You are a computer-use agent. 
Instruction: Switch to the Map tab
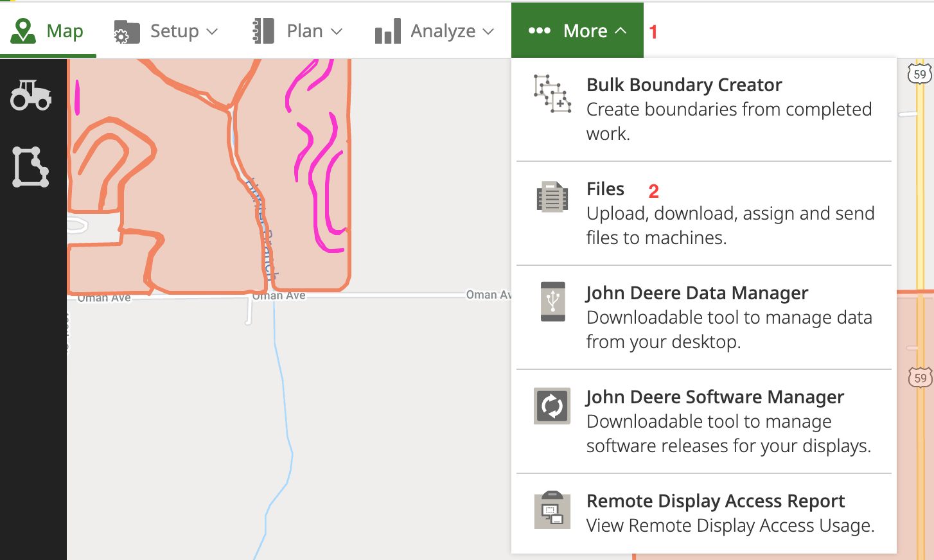click(x=64, y=31)
